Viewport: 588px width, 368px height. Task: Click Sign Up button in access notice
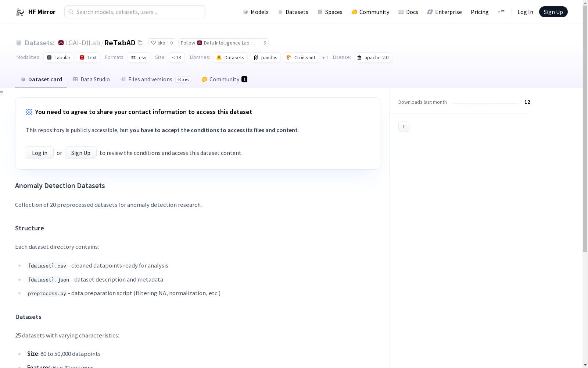(81, 153)
